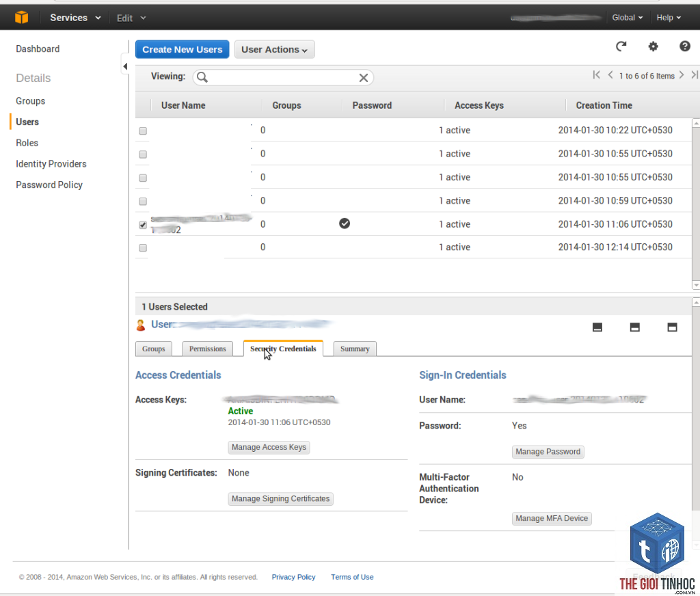Viewport: 700px width, 596px height.
Task: Tick checkbox for 10:59 user row
Action: pyautogui.click(x=143, y=202)
